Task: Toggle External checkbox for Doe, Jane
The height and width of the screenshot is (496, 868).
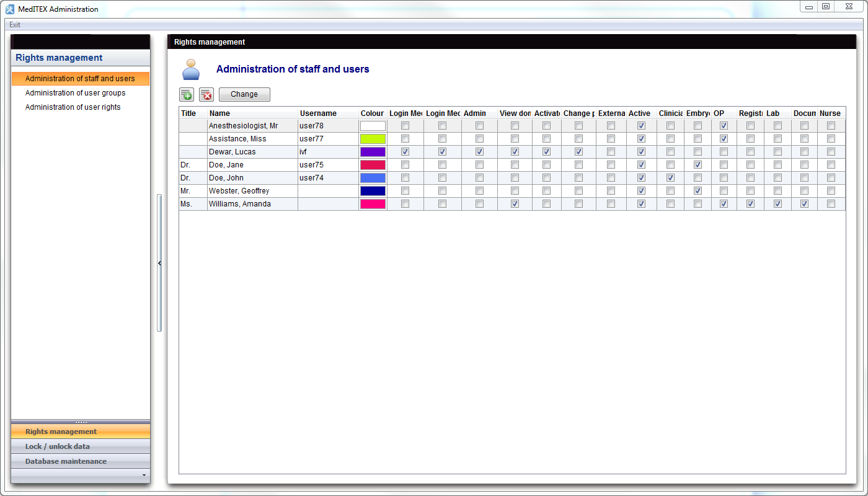Action: 611,165
